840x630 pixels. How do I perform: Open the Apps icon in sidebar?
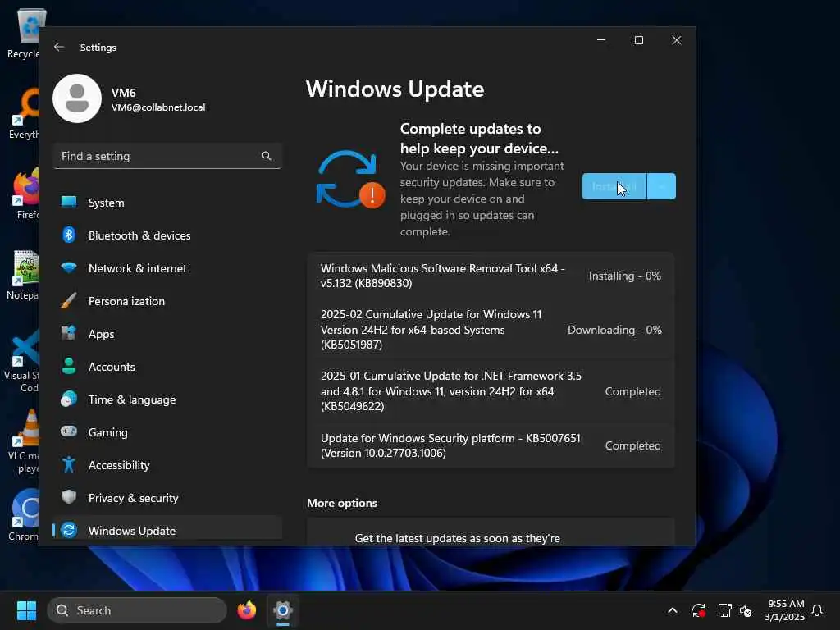point(69,333)
